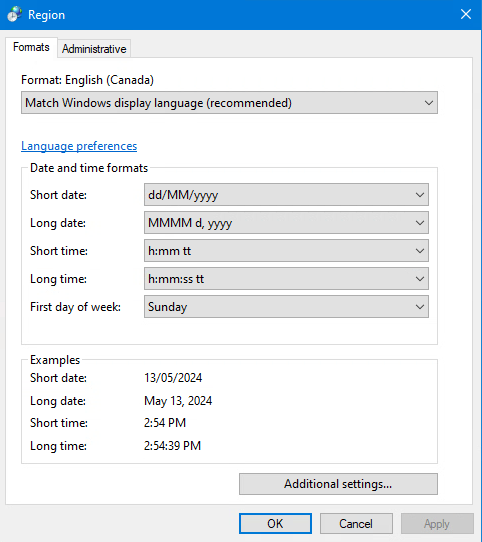This screenshot has width=482, height=542.
Task: Click the chevron arrow on Short date combo
Action: point(420,195)
